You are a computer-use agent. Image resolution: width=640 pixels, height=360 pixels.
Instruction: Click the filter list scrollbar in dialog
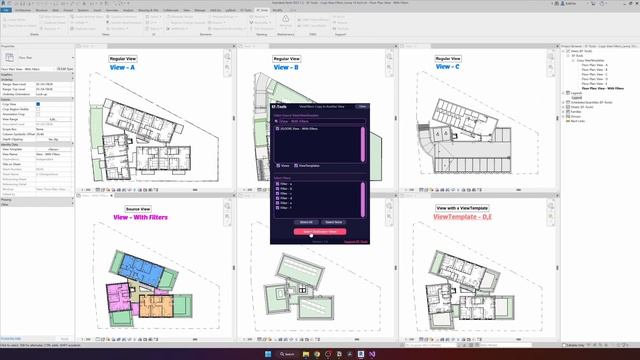click(x=362, y=199)
